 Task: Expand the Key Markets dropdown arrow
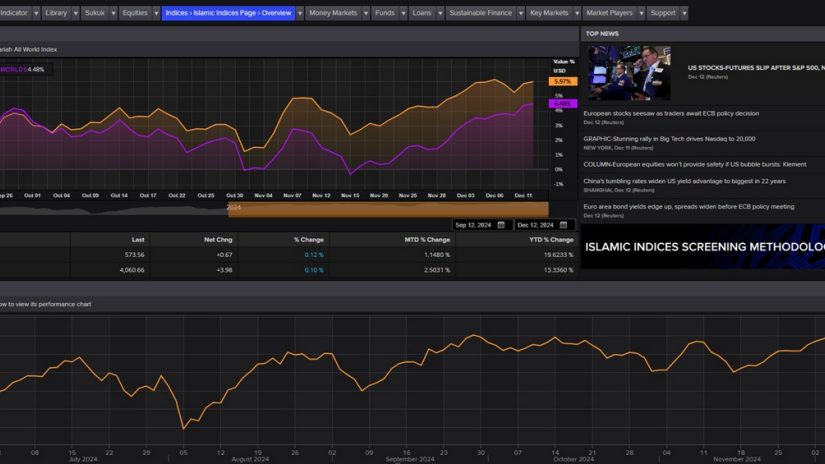point(577,13)
